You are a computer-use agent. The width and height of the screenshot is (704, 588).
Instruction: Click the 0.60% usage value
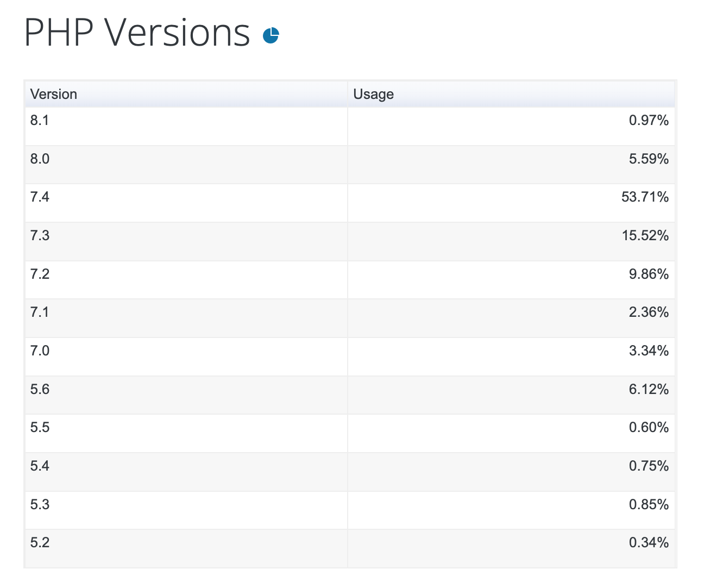coord(649,427)
